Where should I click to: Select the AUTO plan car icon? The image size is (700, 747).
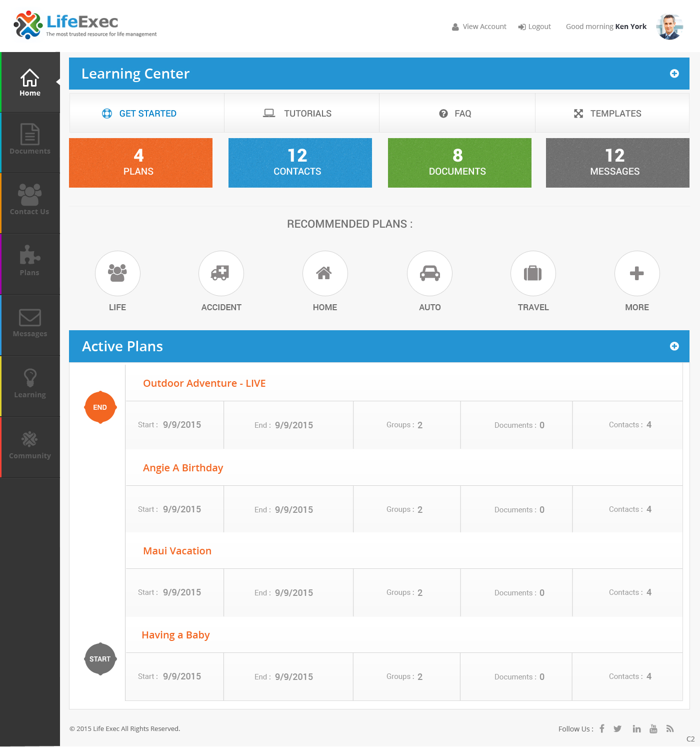429,273
